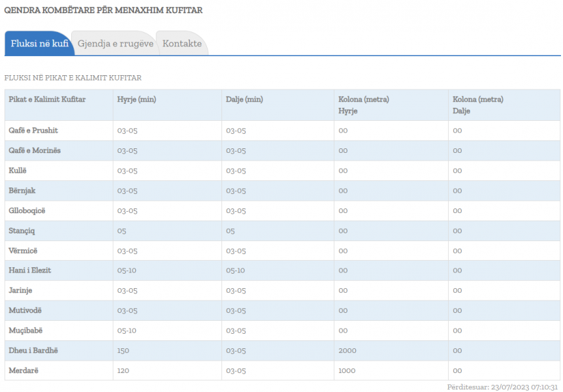Open the Kontakte tab
563x392 pixels.
[182, 44]
